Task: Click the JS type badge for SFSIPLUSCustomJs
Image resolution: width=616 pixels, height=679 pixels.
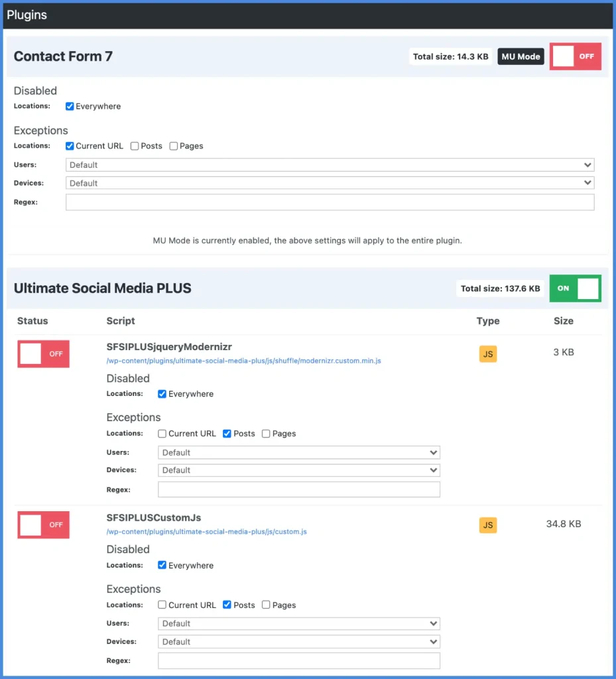Action: coord(488,525)
